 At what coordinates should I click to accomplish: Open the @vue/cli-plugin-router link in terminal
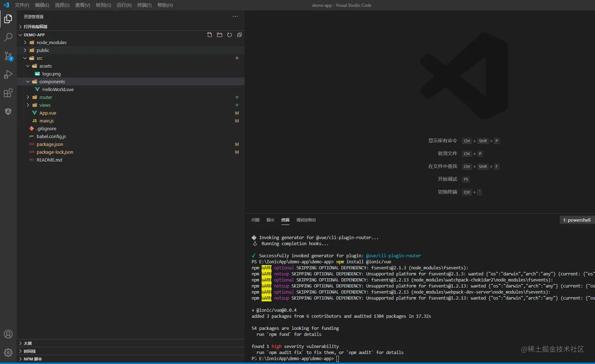[394, 256]
